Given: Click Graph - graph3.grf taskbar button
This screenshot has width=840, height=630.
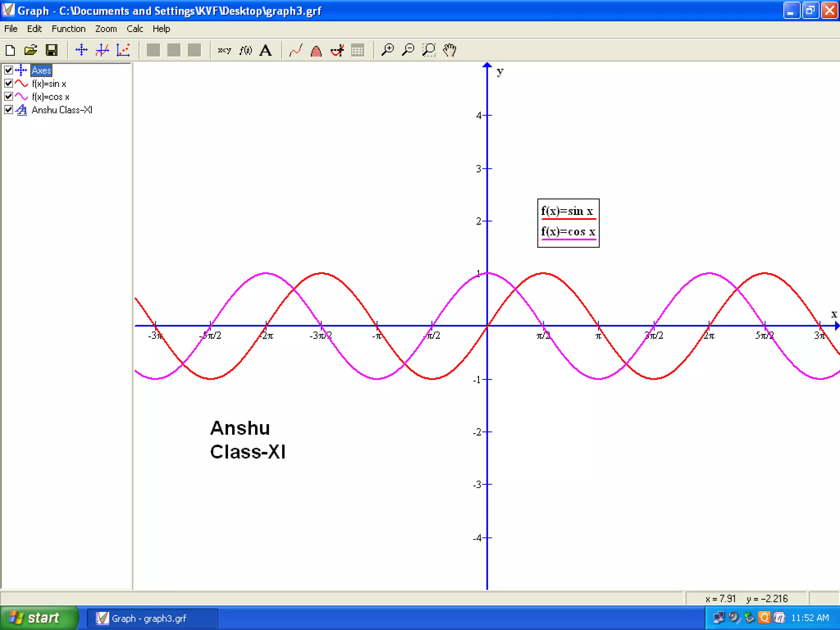Looking at the screenshot, I should (x=152, y=618).
